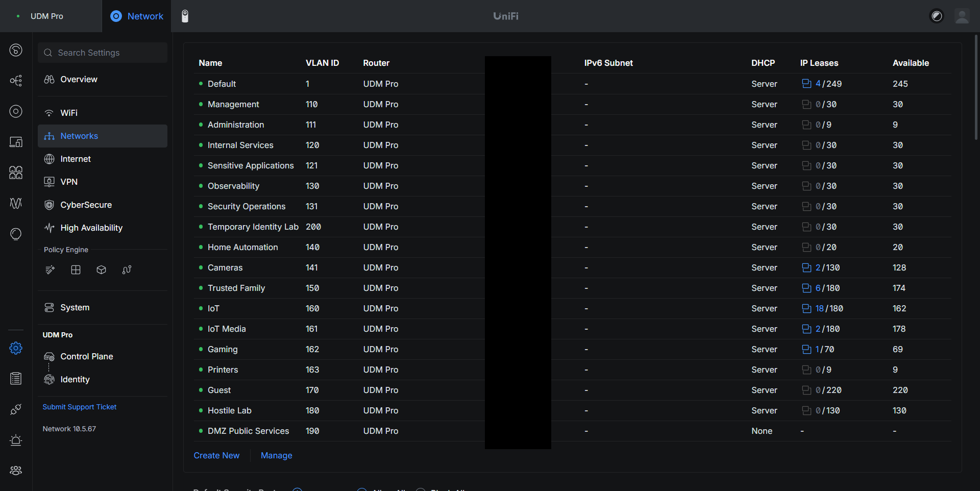Image resolution: width=980 pixels, height=491 pixels.
Task: Open the alarm siren icon in sidebar
Action: pos(16,440)
